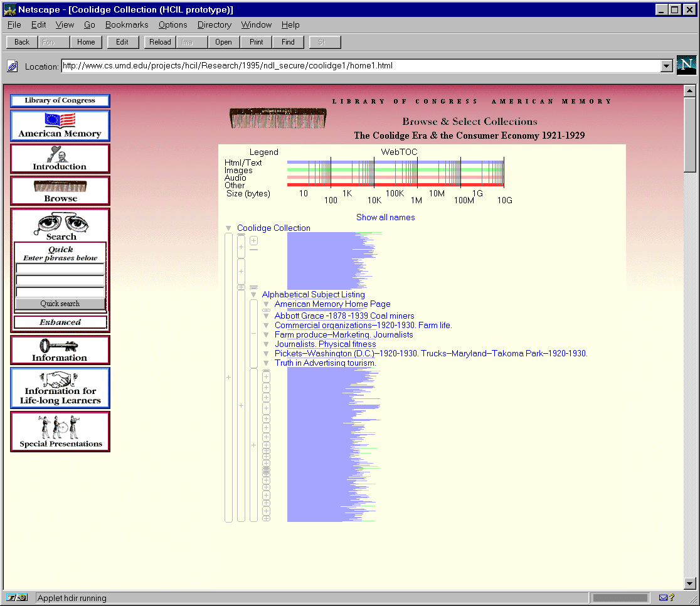Open the Location URL dropdown arrow

click(x=667, y=66)
